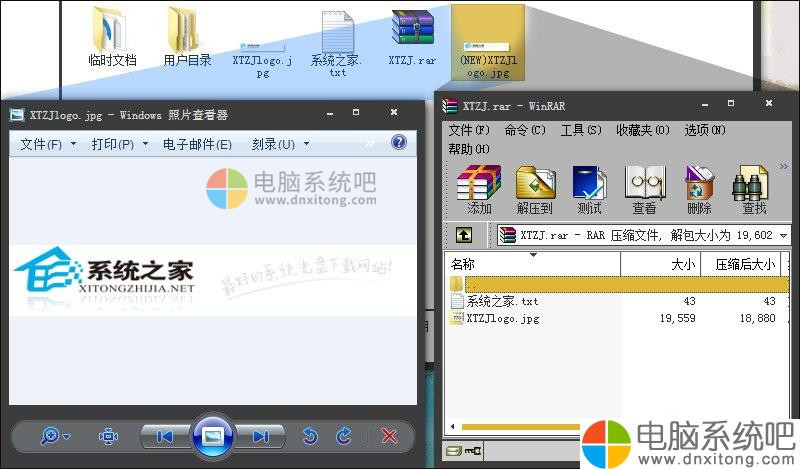Open WinRAR 帮助(H) menu
800x469 pixels.
click(x=469, y=149)
